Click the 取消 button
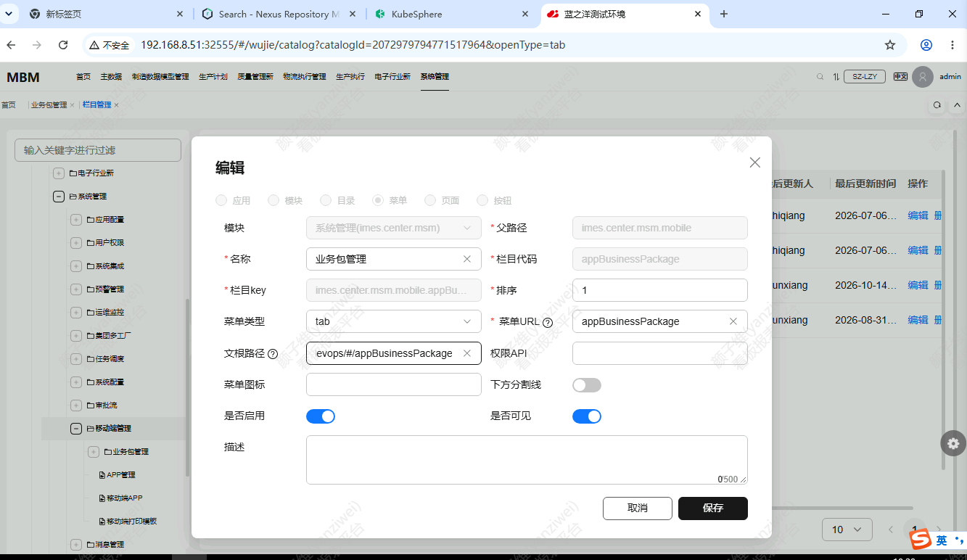This screenshot has height=560, width=967. coord(638,508)
